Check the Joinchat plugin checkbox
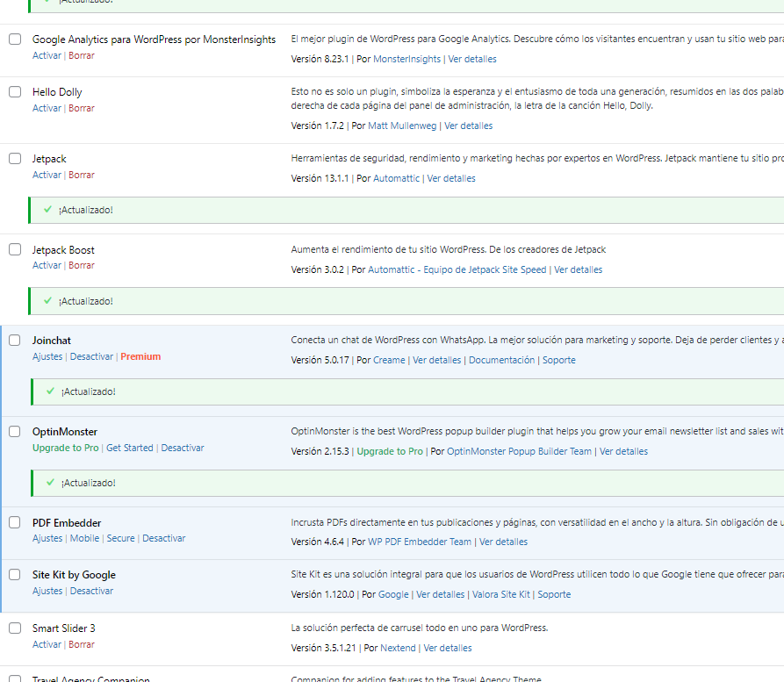The width and height of the screenshot is (784, 682). pos(15,340)
